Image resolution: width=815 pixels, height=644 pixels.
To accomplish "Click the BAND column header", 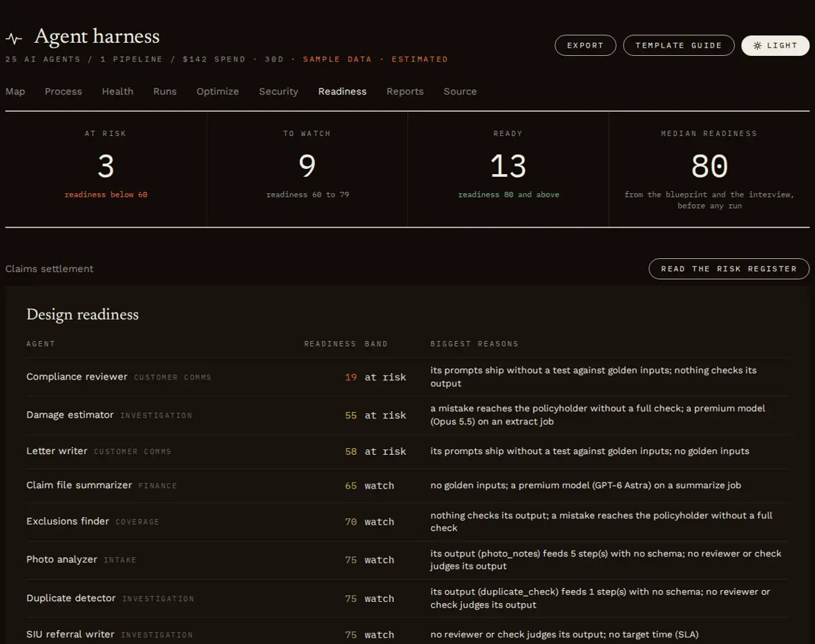I will point(376,344).
